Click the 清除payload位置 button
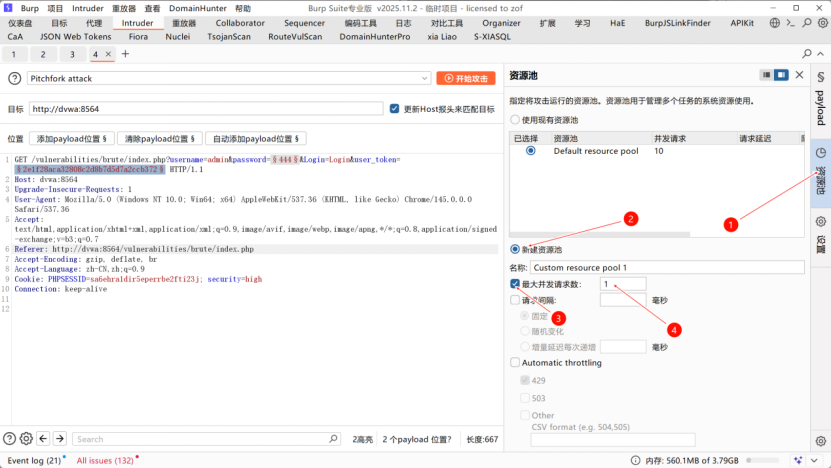Viewport: 831px width, 468px height. [x=161, y=139]
